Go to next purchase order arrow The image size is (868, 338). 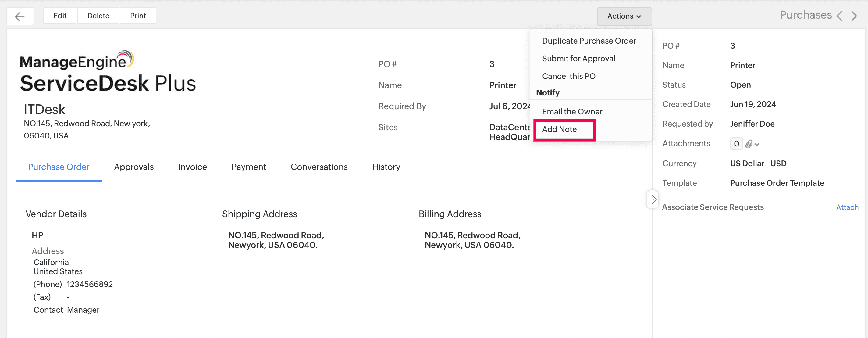coord(854,16)
